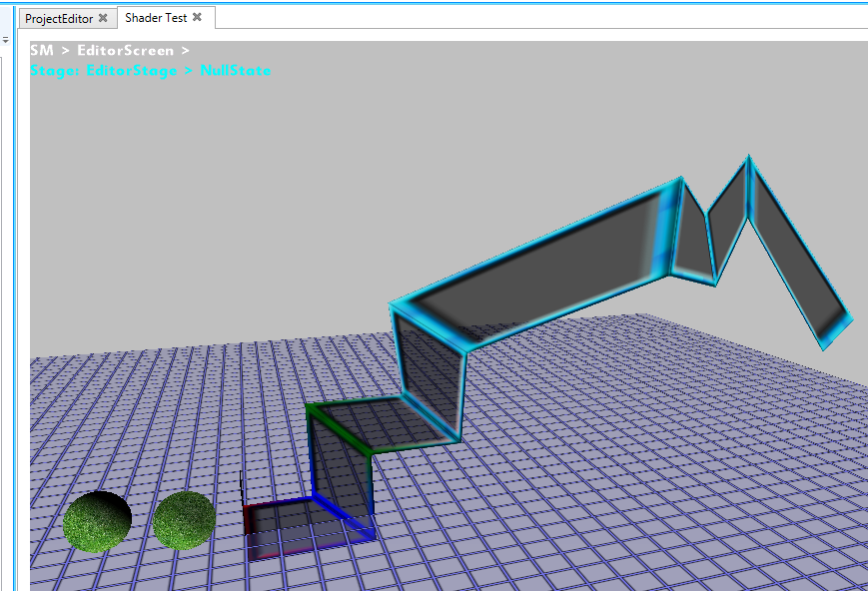868x591 pixels.
Task: Click the 'Stage: EditorStage > NullState' text
Action: (x=151, y=71)
